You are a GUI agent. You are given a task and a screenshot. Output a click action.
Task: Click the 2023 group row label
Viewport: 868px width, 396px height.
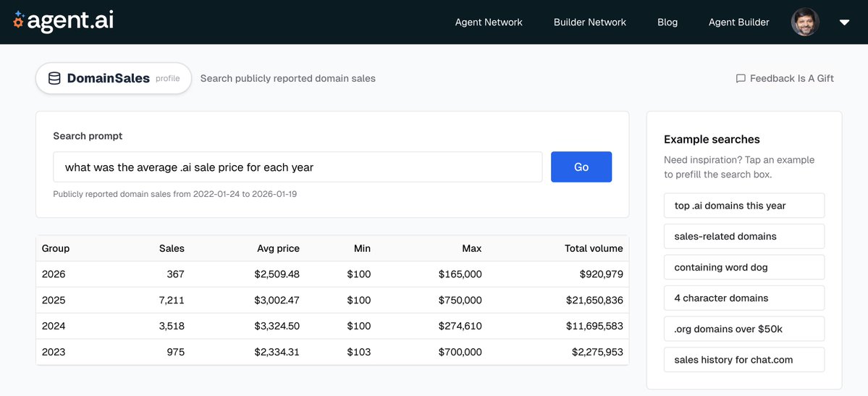tap(54, 353)
